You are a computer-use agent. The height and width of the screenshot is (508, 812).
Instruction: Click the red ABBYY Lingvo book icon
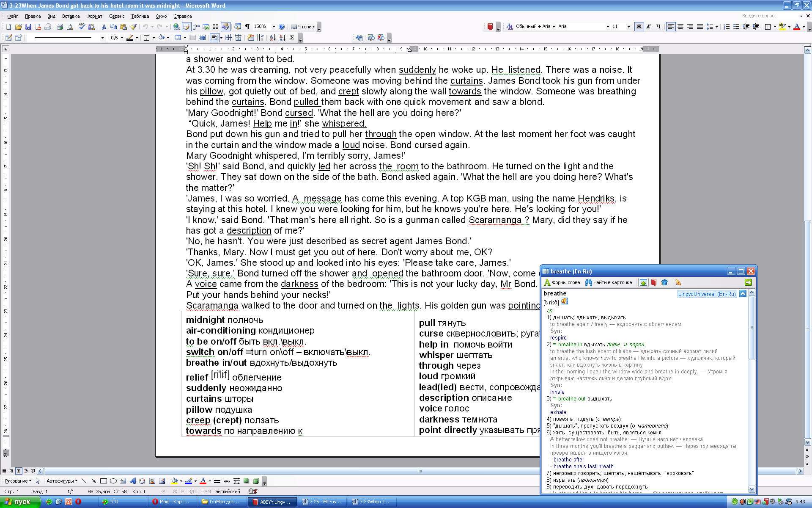pos(490,27)
